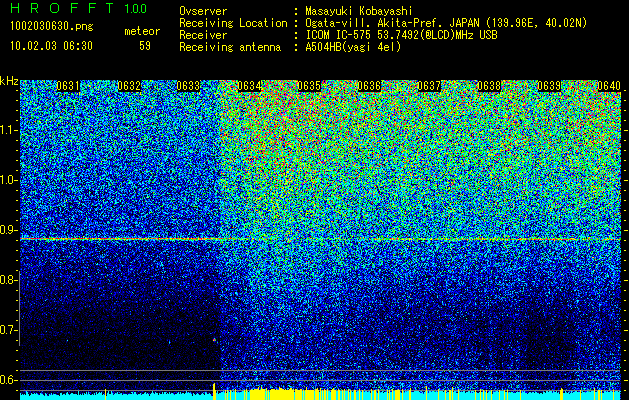Click the Receiving antenna label
This screenshot has height=400, width=629.
[x=230, y=47]
